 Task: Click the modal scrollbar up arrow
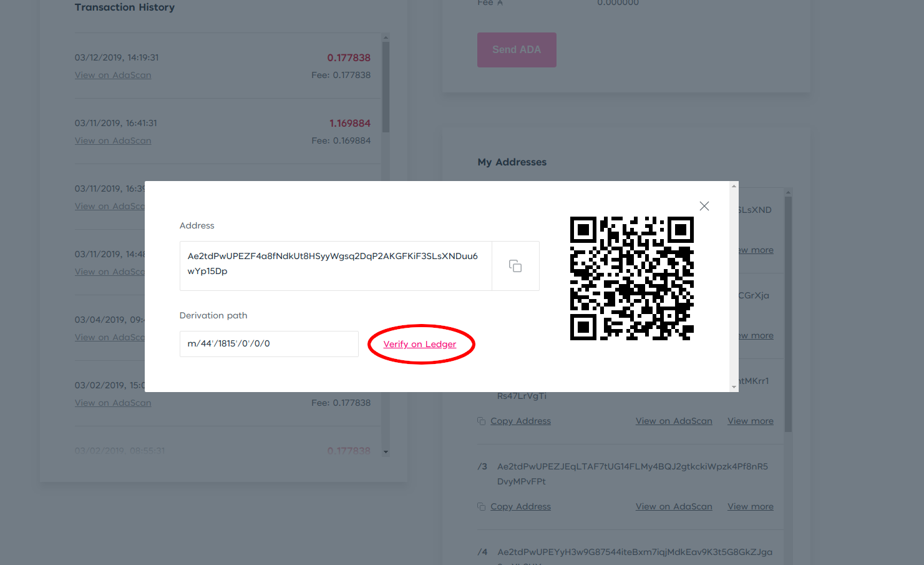pyautogui.click(x=734, y=186)
